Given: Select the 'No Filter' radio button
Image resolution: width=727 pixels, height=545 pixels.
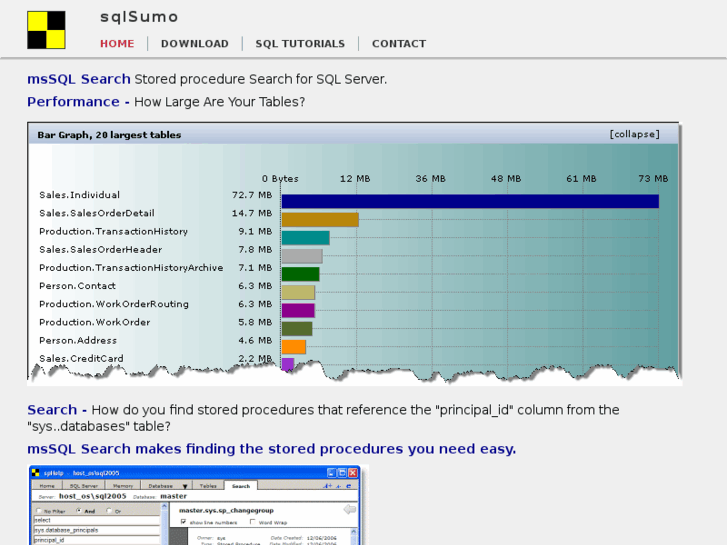Looking at the screenshot, I should [x=38, y=511].
